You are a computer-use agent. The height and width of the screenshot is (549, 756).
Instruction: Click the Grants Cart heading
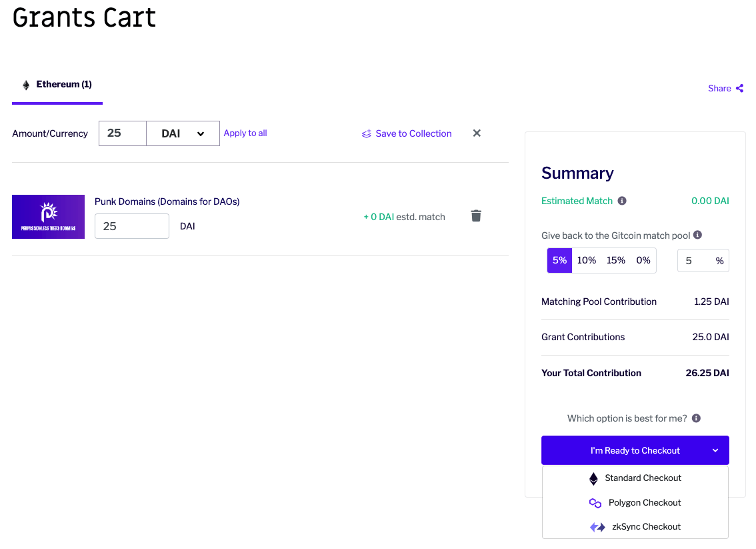85,18
